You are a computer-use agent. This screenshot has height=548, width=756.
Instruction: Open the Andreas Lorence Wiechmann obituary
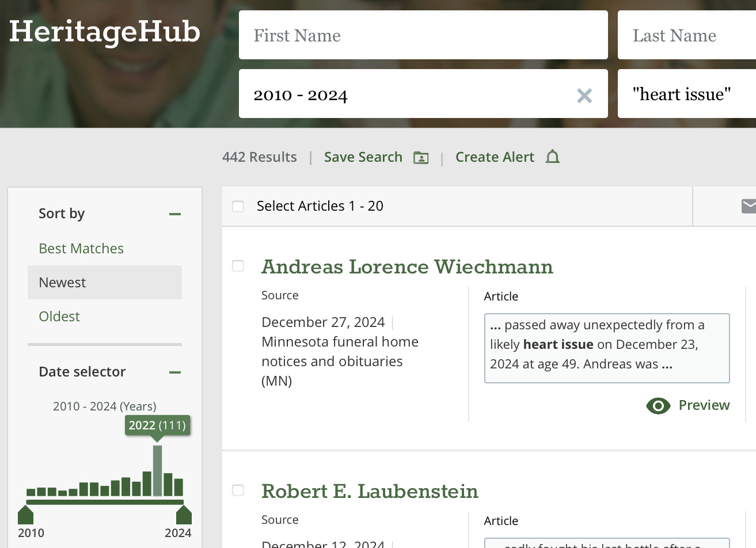click(x=407, y=267)
